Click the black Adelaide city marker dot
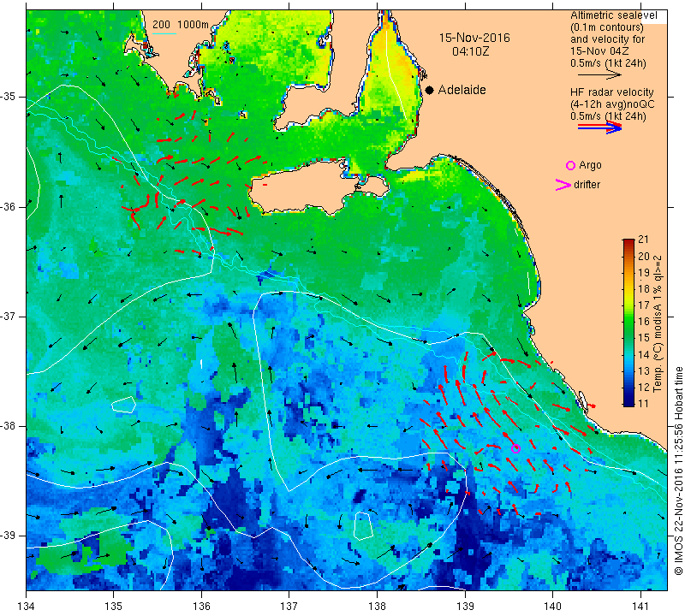This screenshot has height=616, width=685. tap(430, 90)
